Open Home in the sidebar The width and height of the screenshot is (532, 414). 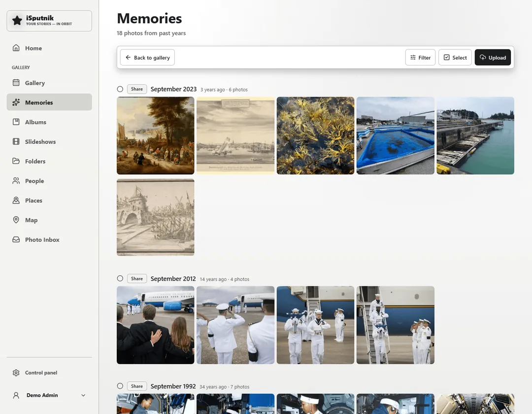[x=49, y=48]
